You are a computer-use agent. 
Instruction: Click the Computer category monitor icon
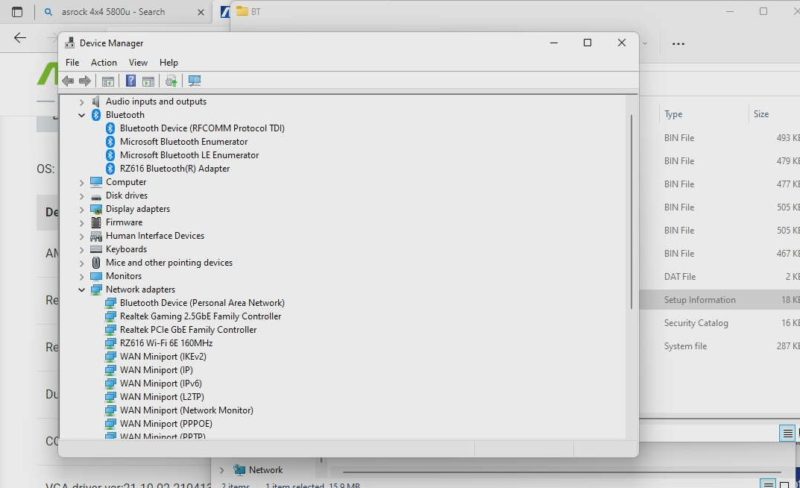(x=96, y=182)
